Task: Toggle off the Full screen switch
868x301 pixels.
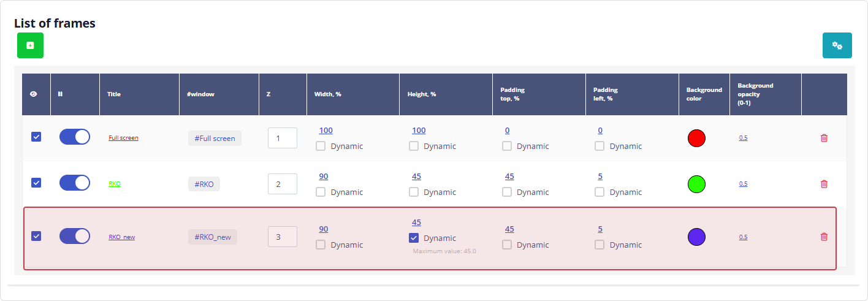Action: pos(75,137)
